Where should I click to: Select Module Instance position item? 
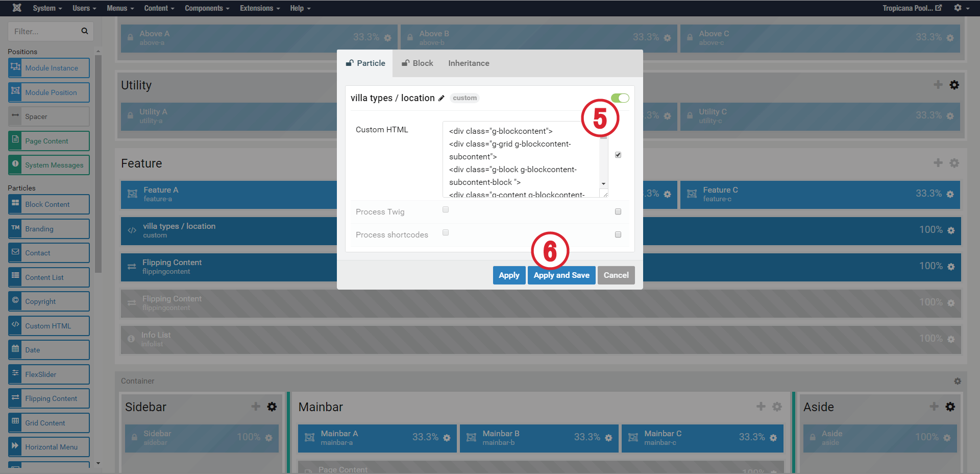[x=49, y=68]
